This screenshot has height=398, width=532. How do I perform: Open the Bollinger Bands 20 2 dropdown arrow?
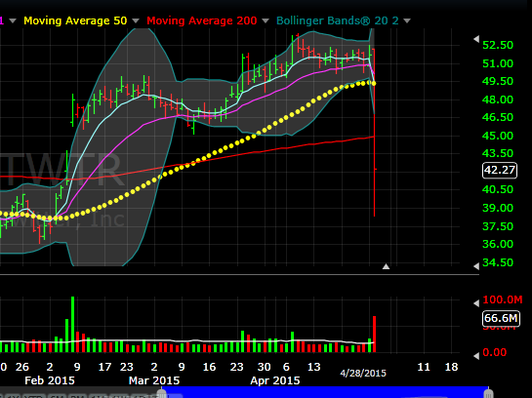click(x=407, y=21)
